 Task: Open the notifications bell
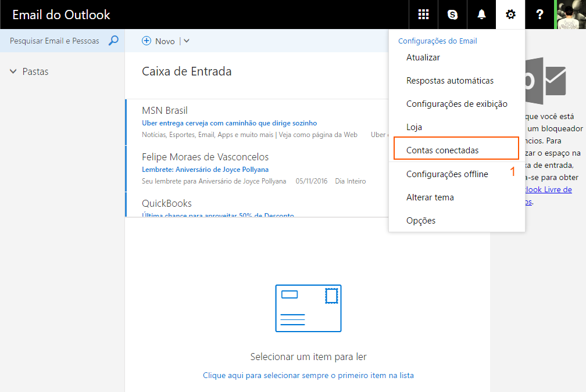pyautogui.click(x=481, y=15)
